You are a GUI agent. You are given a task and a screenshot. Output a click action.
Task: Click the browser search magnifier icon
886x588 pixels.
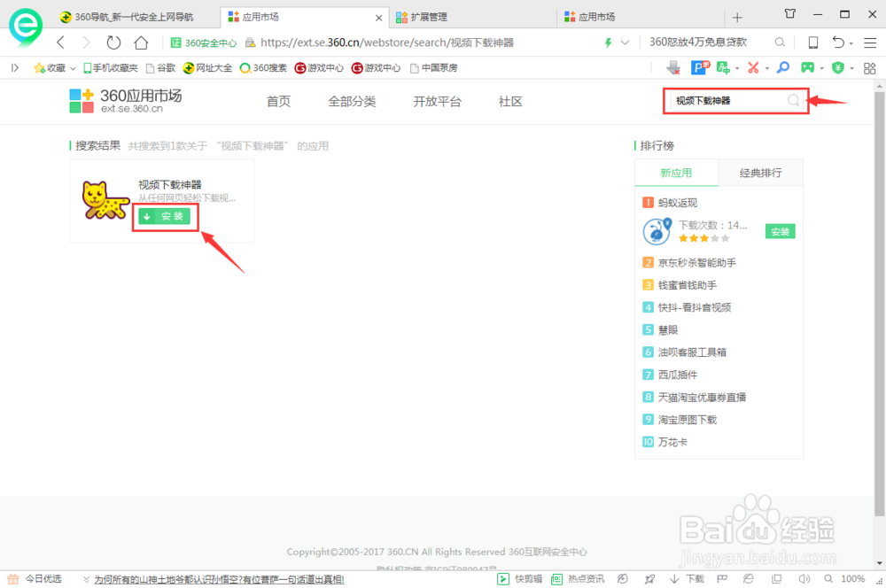(x=780, y=43)
